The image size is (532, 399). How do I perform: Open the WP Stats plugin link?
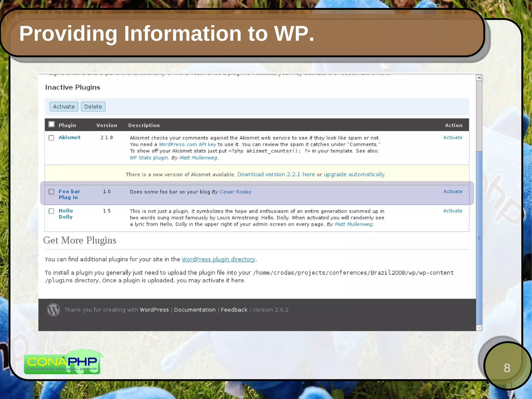point(149,158)
